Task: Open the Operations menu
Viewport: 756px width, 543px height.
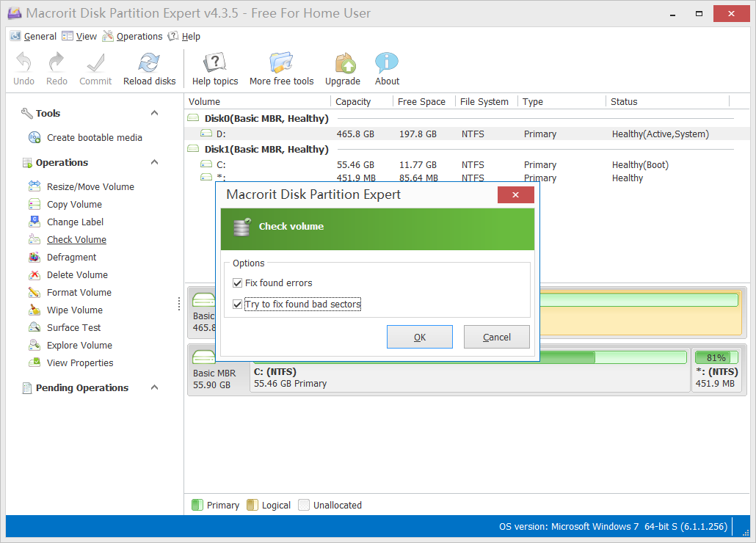Action: pos(133,36)
